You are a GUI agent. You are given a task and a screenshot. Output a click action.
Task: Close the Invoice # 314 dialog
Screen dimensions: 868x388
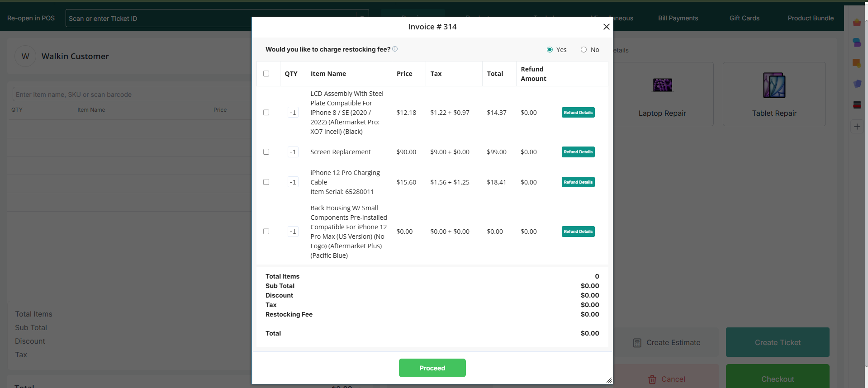(607, 27)
